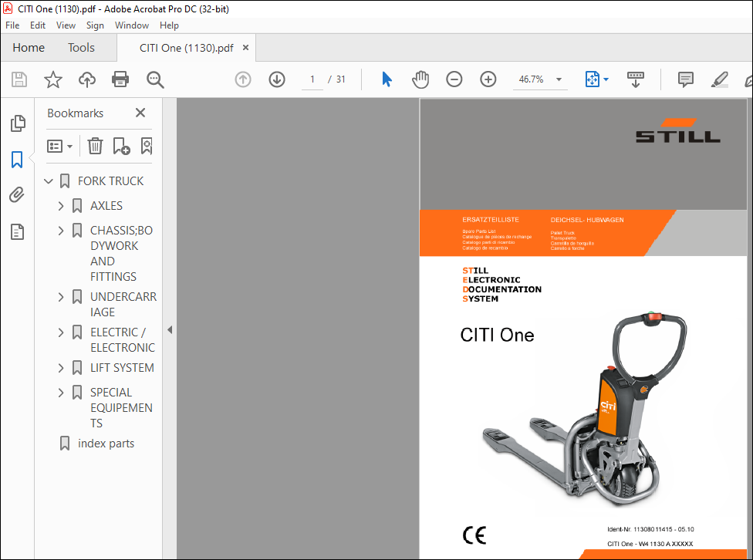Go to previous page arrow
This screenshot has height=560, width=753.
point(243,79)
